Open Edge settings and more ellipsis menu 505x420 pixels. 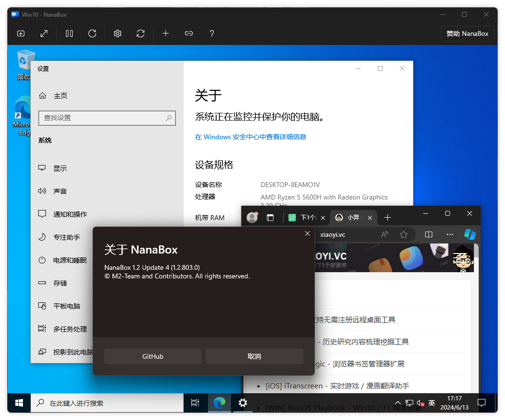coord(450,234)
